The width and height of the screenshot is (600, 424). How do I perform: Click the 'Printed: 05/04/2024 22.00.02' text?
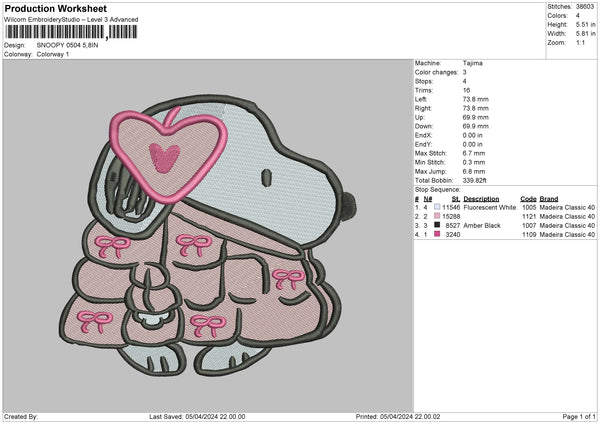398,416
